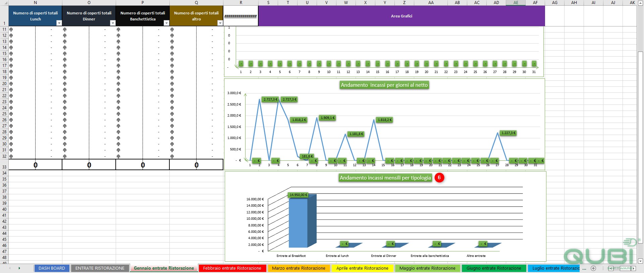The image size is (644, 273).
Task: Switch to the DASH BOARD sheet tab
Action: coord(52,268)
